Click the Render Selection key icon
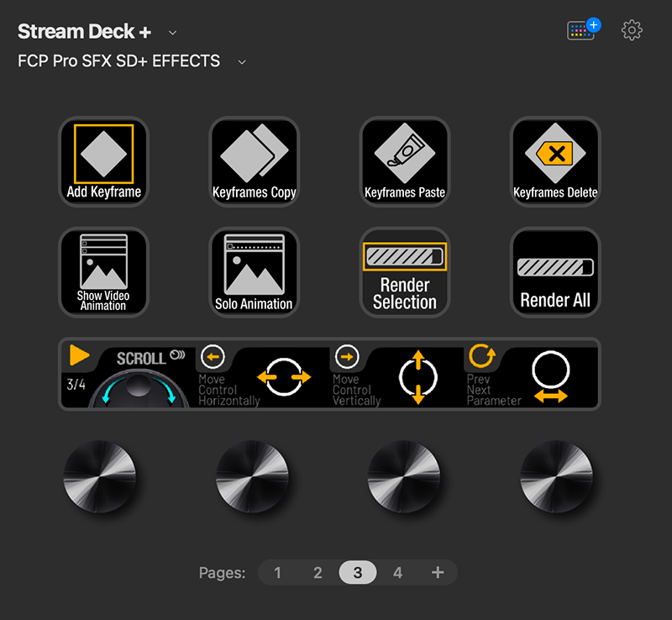 [404, 271]
